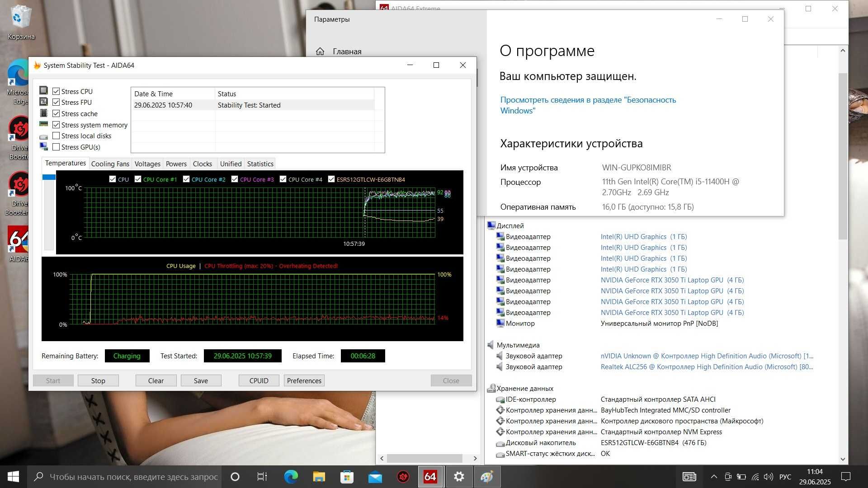Click the taskbar clock and date
Image resolution: width=868 pixels, height=488 pixels.
click(815, 477)
